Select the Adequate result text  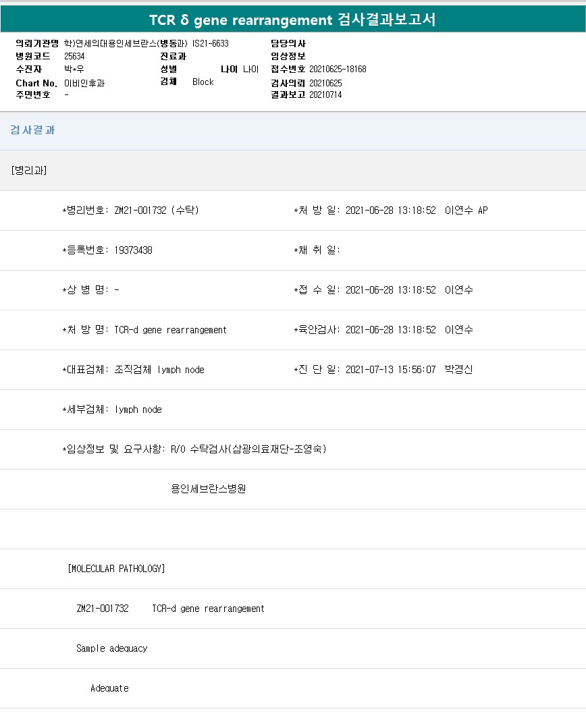(x=109, y=688)
